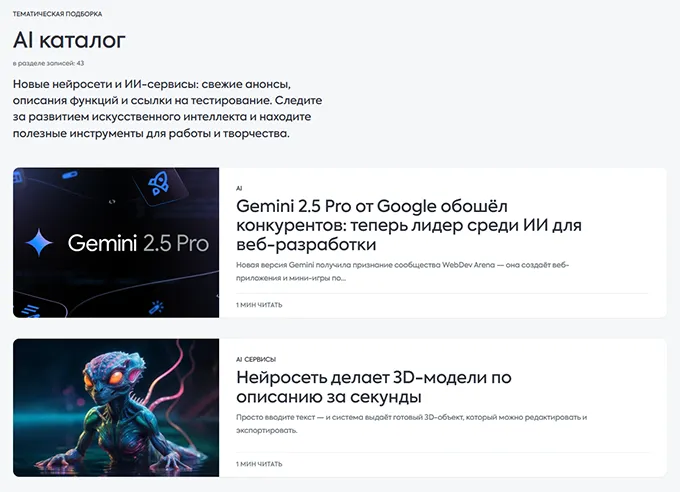Click 1 МИН ЧИТАТЬ under the 3D-модели article
This screenshot has width=680, height=492.
(x=259, y=464)
